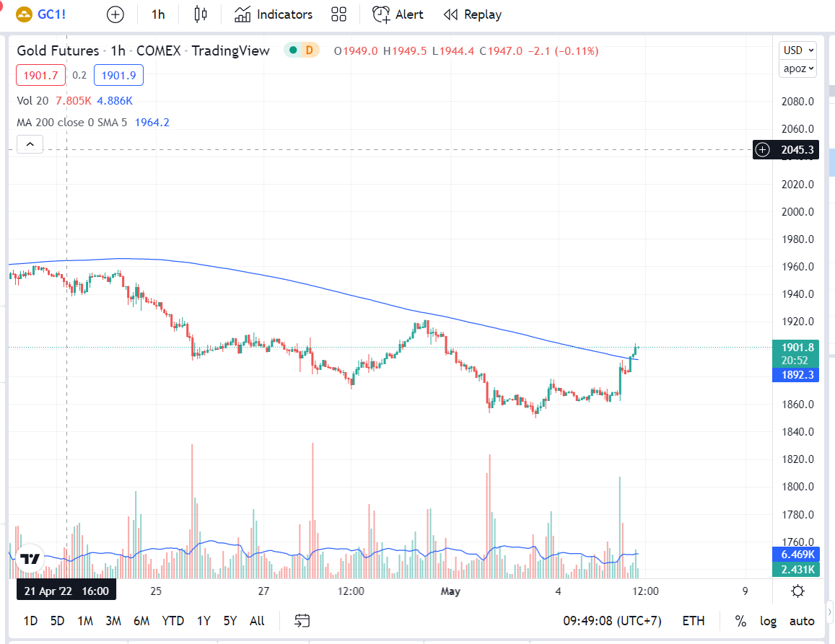Set range to 5Y

tap(230, 621)
